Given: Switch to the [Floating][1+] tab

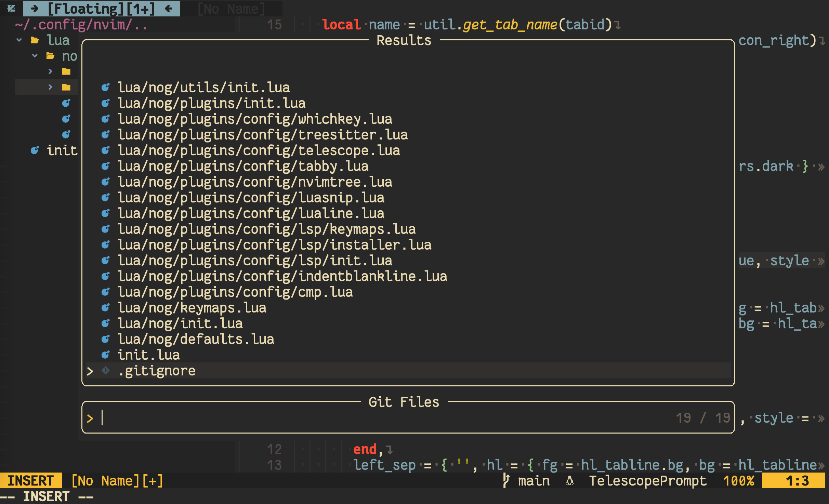Looking at the screenshot, I should coord(101,9).
